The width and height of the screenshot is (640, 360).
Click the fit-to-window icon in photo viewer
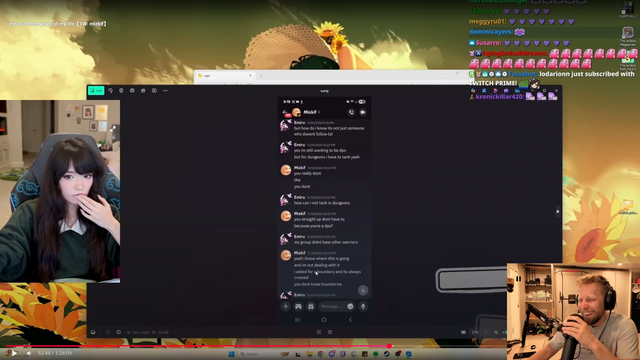tap(330, 332)
